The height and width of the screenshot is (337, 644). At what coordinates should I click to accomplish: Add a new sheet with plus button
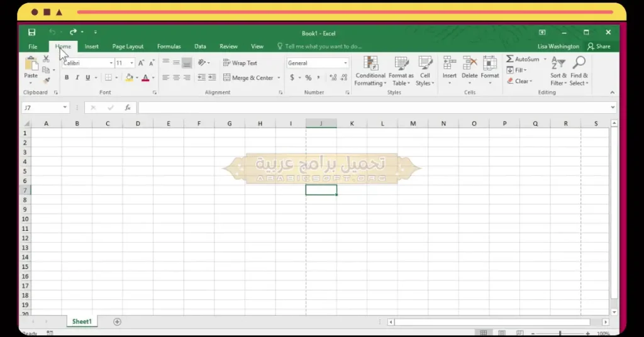coord(117,322)
